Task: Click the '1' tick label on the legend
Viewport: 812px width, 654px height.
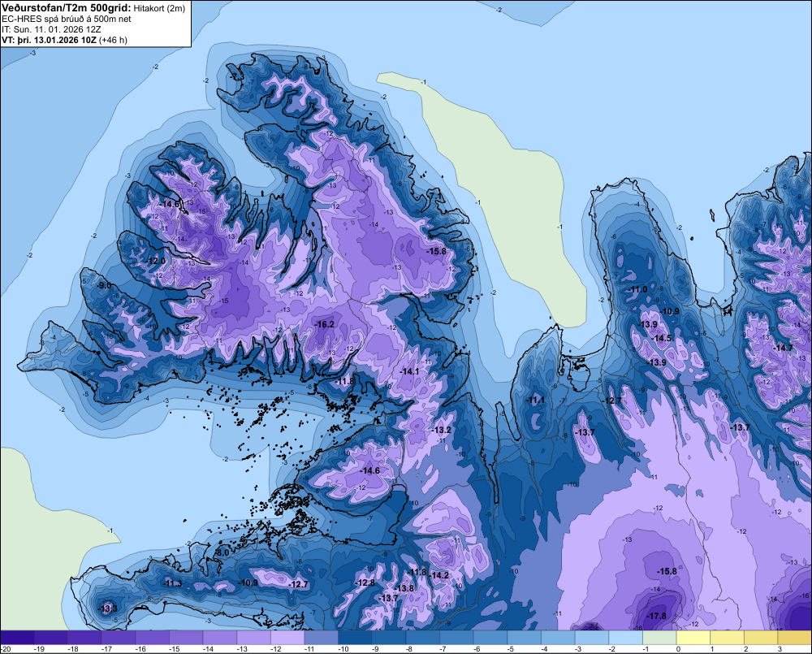Action: click(712, 649)
